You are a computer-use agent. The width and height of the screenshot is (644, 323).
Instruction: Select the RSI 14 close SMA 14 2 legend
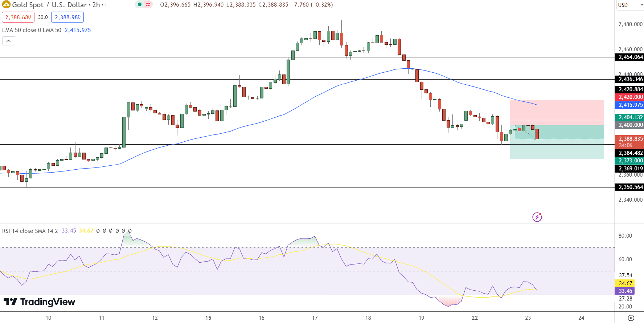[30, 231]
